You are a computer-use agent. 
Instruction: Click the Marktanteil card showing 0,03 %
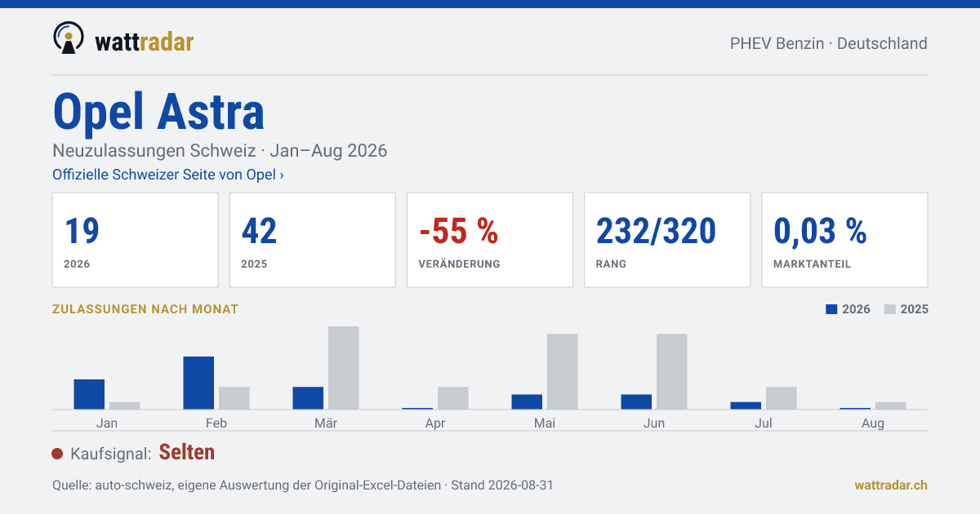point(844,240)
